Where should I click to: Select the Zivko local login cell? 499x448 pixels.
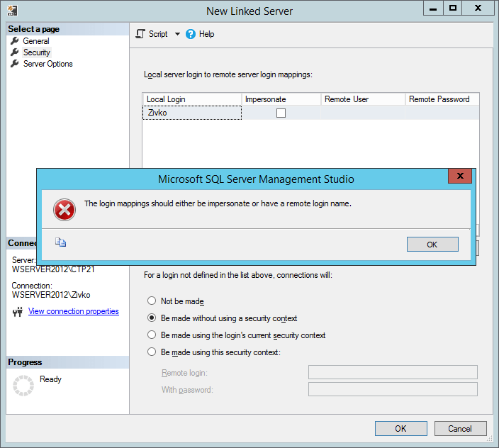(x=192, y=113)
